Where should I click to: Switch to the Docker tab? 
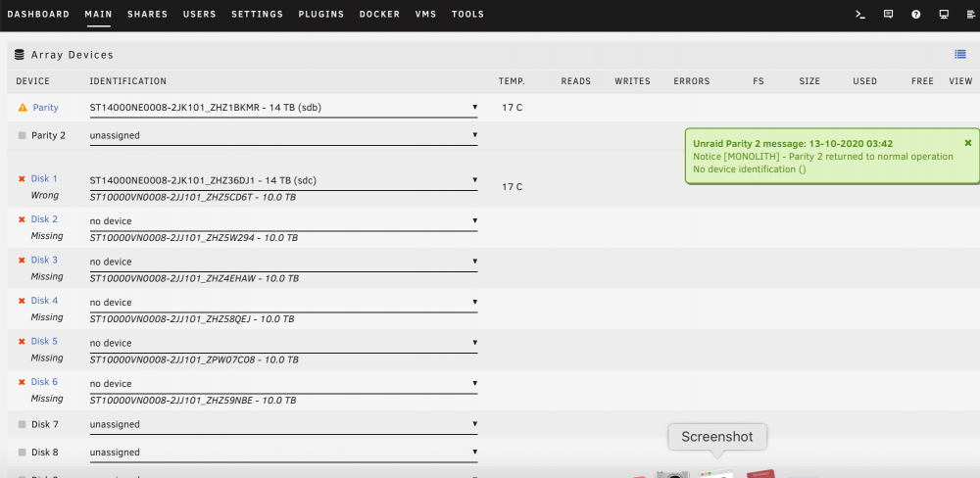(x=379, y=15)
